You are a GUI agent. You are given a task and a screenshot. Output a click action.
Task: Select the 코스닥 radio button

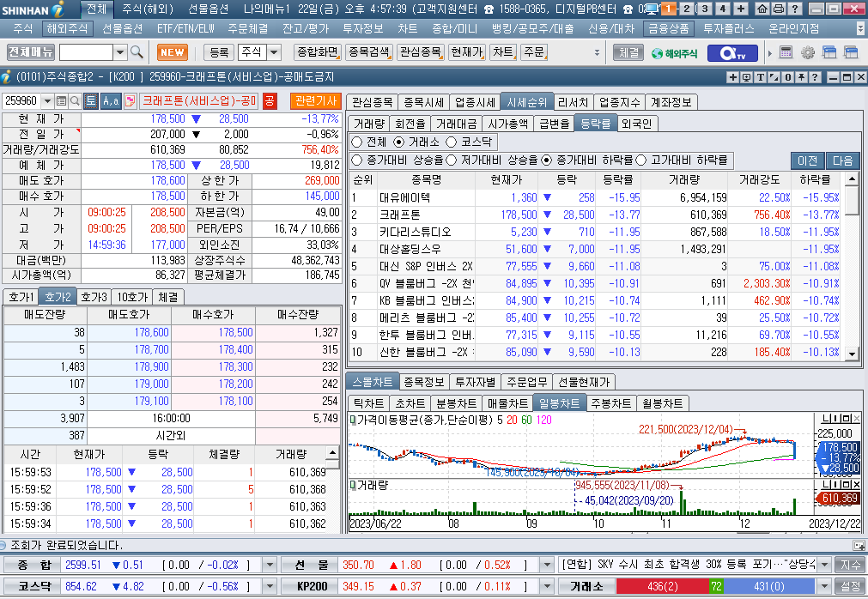coord(451,142)
